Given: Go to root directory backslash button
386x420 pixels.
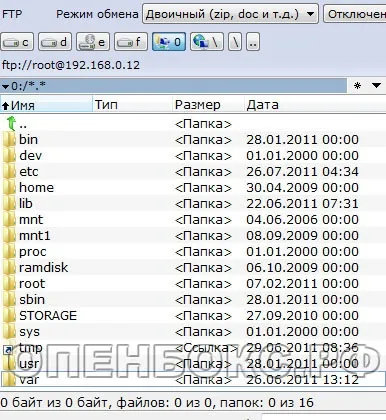Looking at the screenshot, I should click(235, 42).
